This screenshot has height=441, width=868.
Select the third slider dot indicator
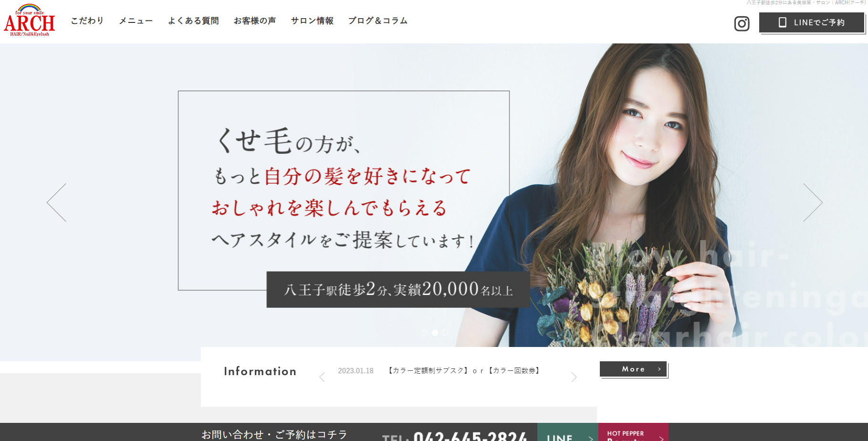[445, 333]
